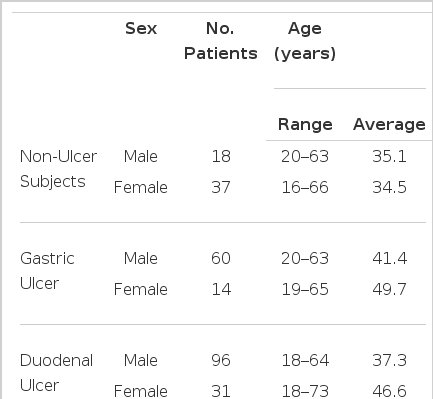Click the 18–64 age range cell
Screen dimensions: 433x399
(x=305, y=360)
